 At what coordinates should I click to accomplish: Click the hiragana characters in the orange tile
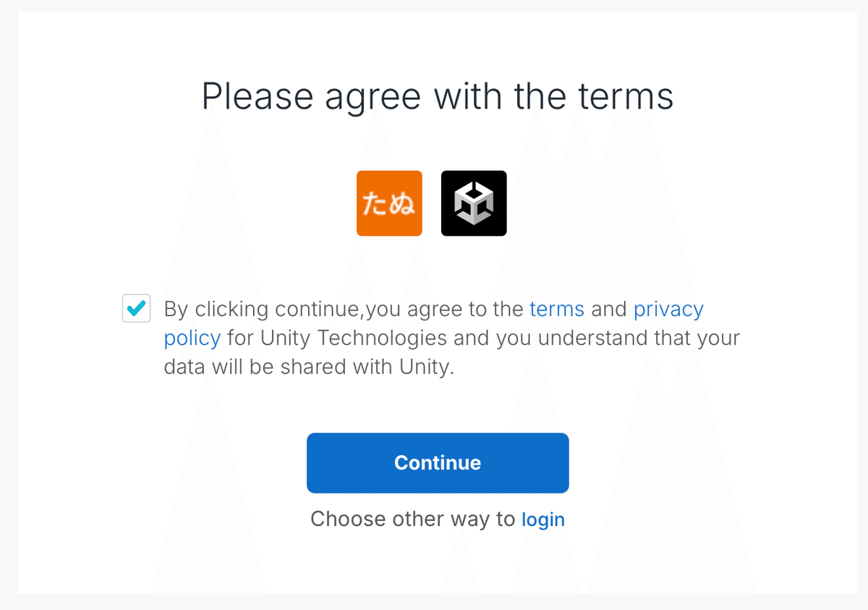coord(389,205)
